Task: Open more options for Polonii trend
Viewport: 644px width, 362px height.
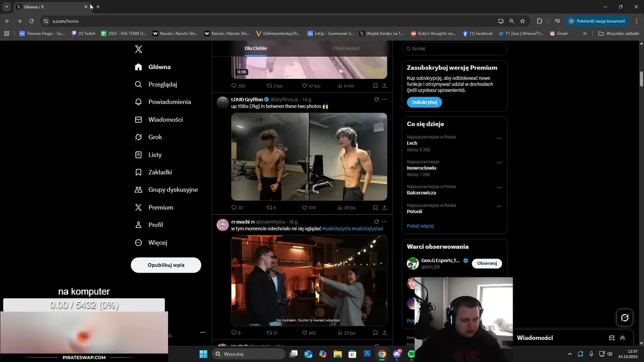Action: (499, 206)
